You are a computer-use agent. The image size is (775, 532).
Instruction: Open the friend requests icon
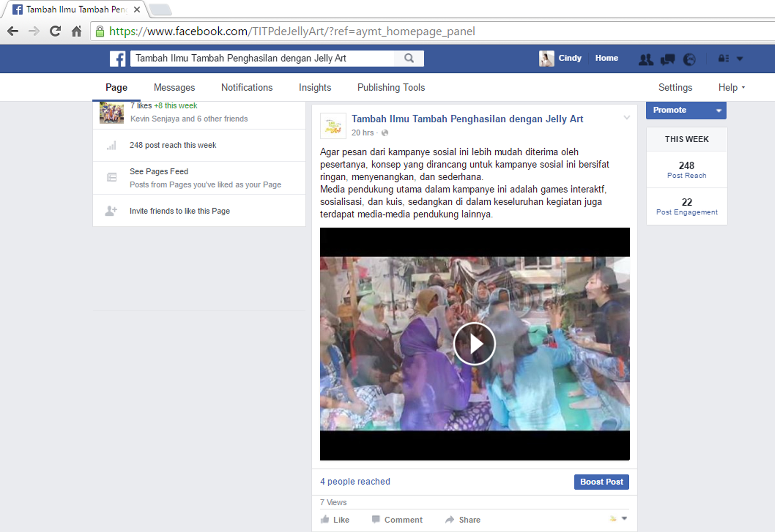[x=646, y=59]
